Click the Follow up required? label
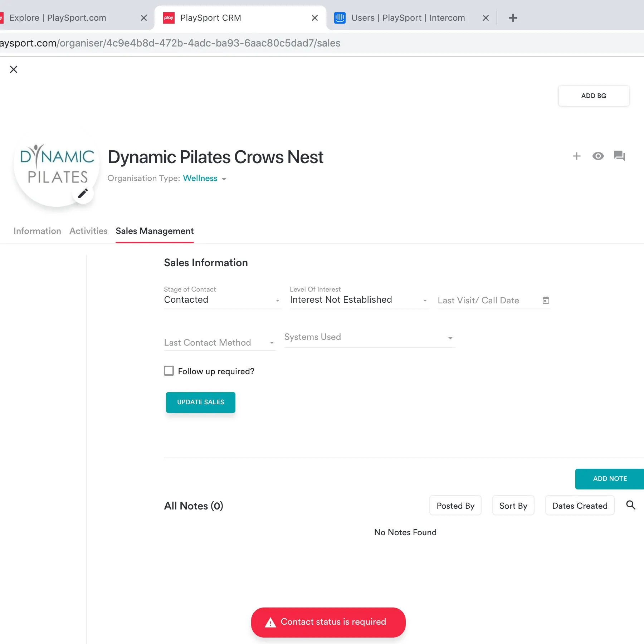 pyautogui.click(x=216, y=371)
